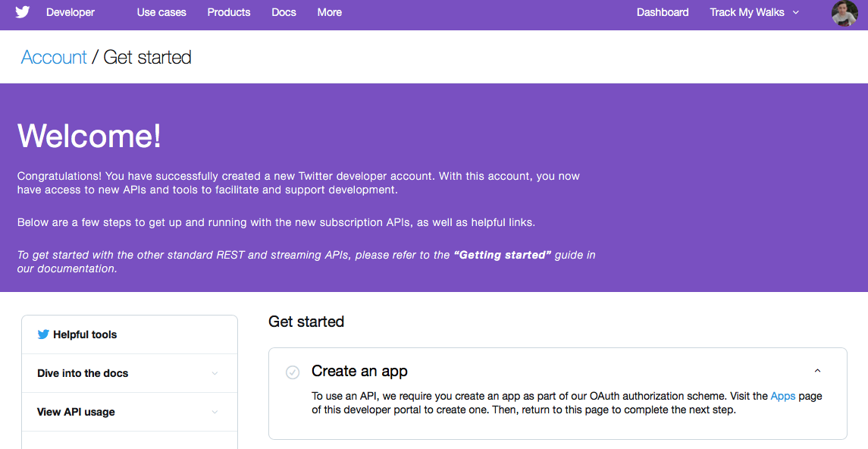Select the Dive into the docs item
This screenshot has width=868, height=449.
tap(130, 373)
